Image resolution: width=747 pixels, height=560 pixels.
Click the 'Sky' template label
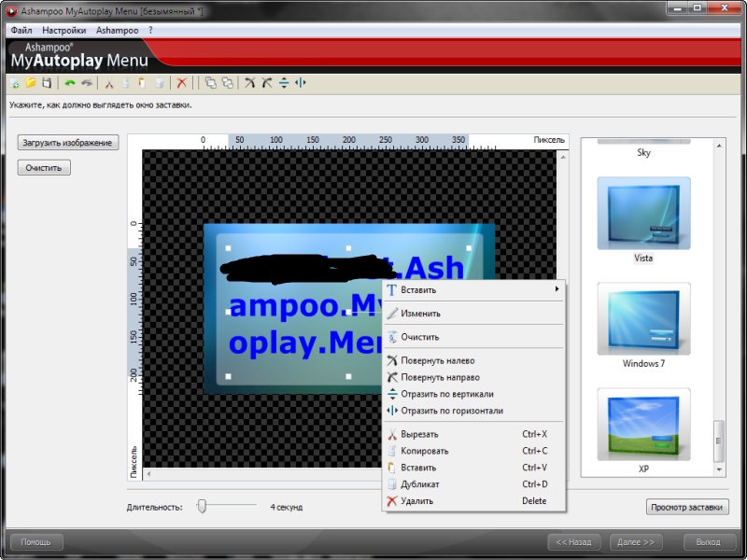coord(643,152)
